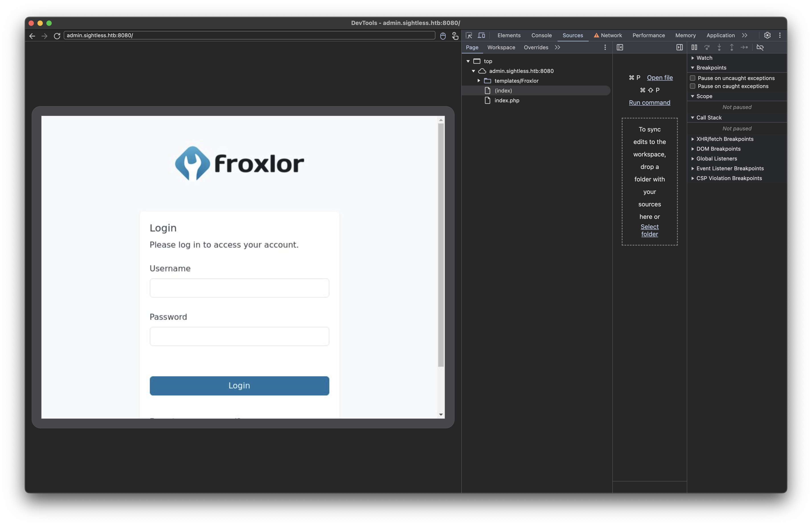Click the Select folder link
Image resolution: width=812 pixels, height=526 pixels.
(x=649, y=230)
